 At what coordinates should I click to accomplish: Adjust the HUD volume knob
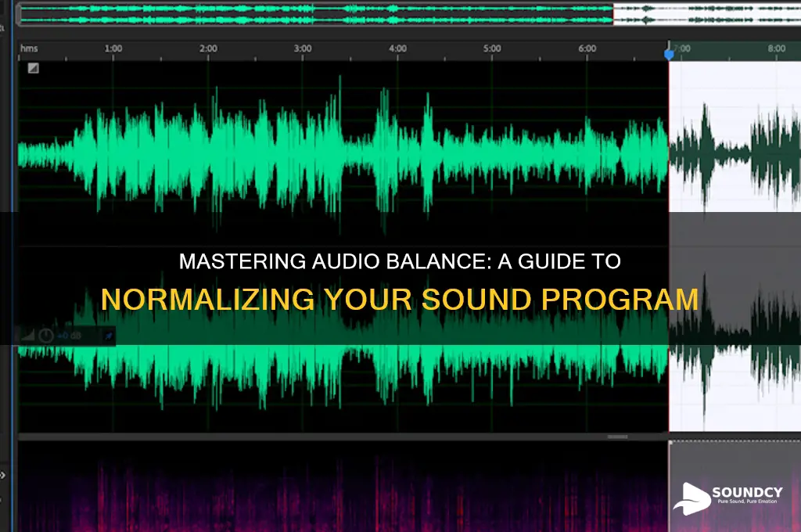tap(46, 336)
